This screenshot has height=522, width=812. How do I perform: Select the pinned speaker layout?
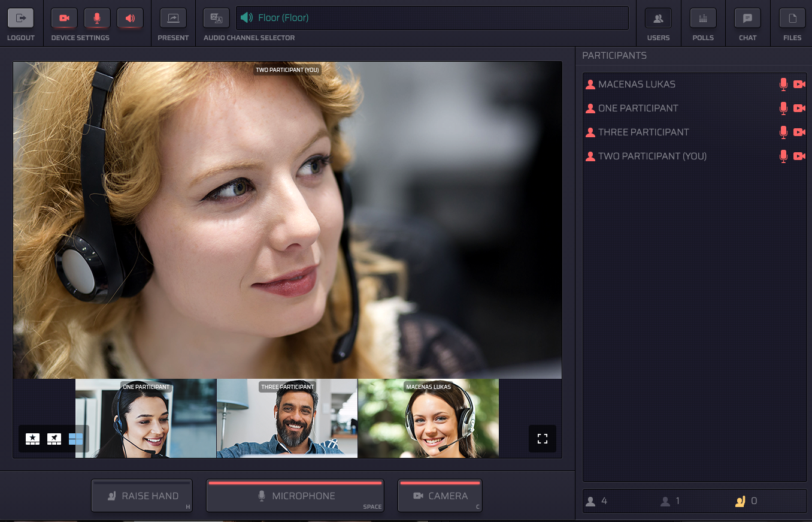(x=54, y=439)
